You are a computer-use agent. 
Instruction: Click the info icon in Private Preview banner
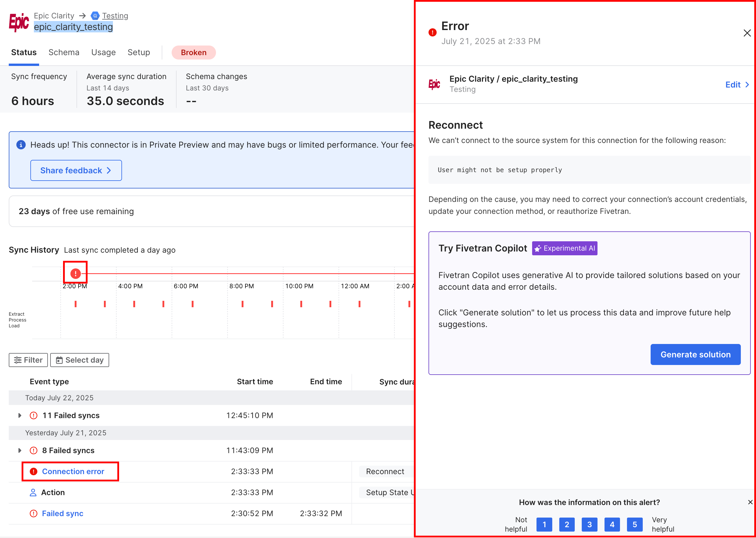[x=21, y=145]
